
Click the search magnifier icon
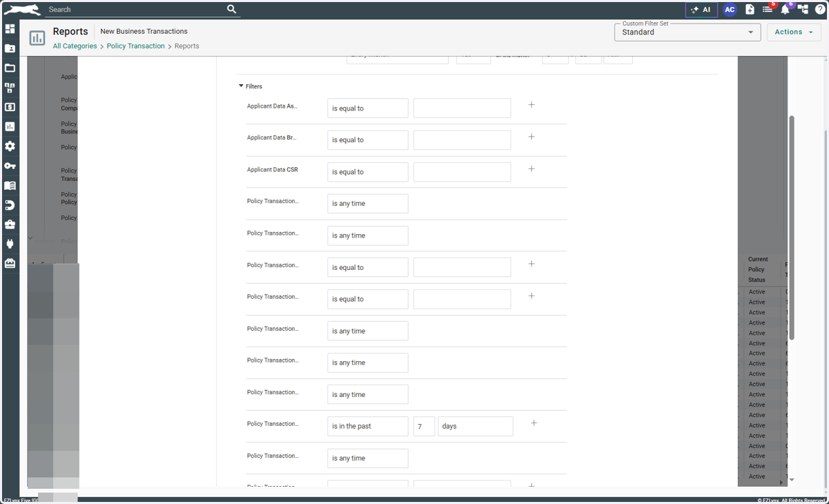[231, 9]
